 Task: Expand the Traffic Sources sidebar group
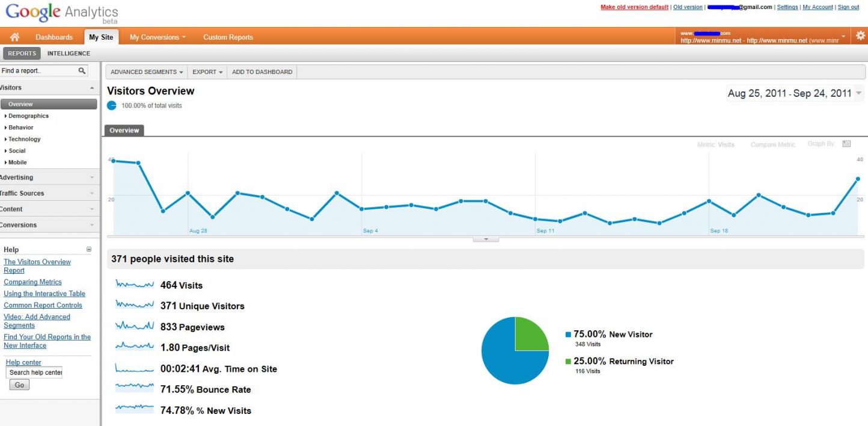click(x=49, y=193)
